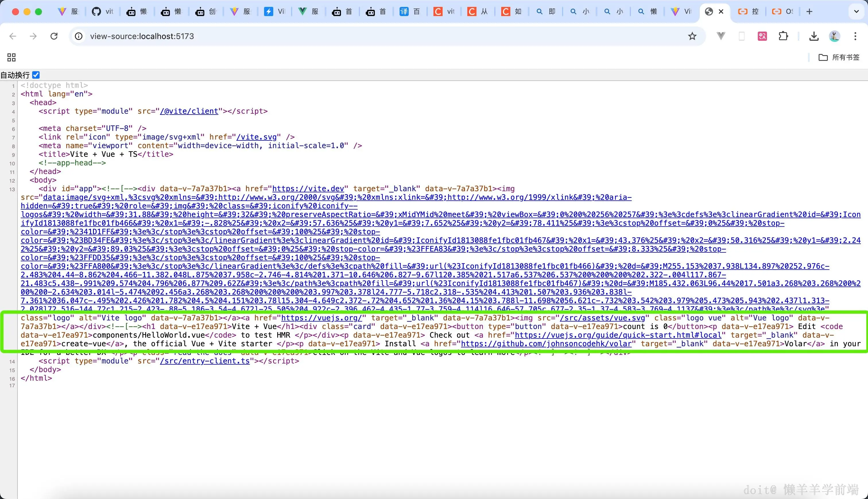Reload the view-source page
Image resolution: width=868 pixels, height=499 pixels.
point(54,36)
